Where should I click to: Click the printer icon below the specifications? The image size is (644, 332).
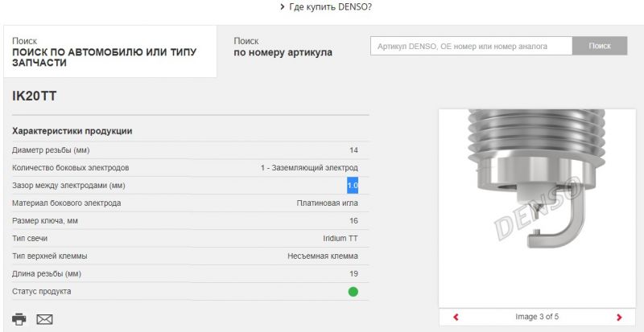coord(19,318)
